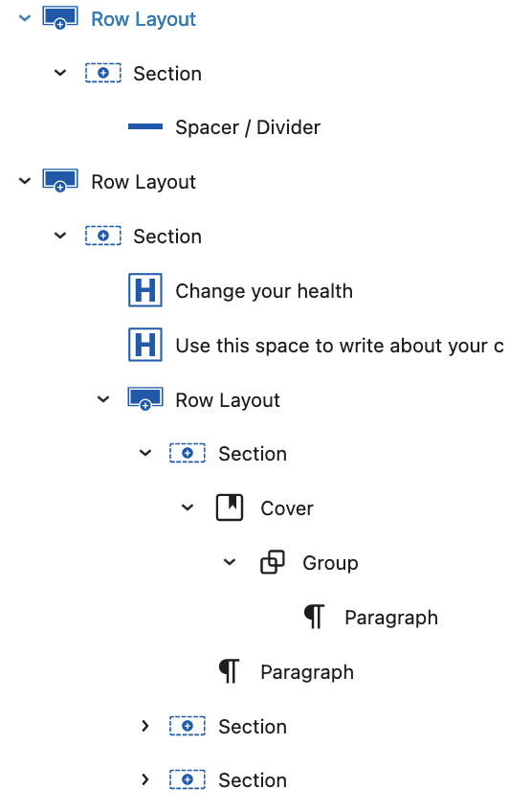Viewport: 509px width, 812px height.
Task: Click pilcrow icon of Paragraph inside Group
Action: click(x=314, y=617)
